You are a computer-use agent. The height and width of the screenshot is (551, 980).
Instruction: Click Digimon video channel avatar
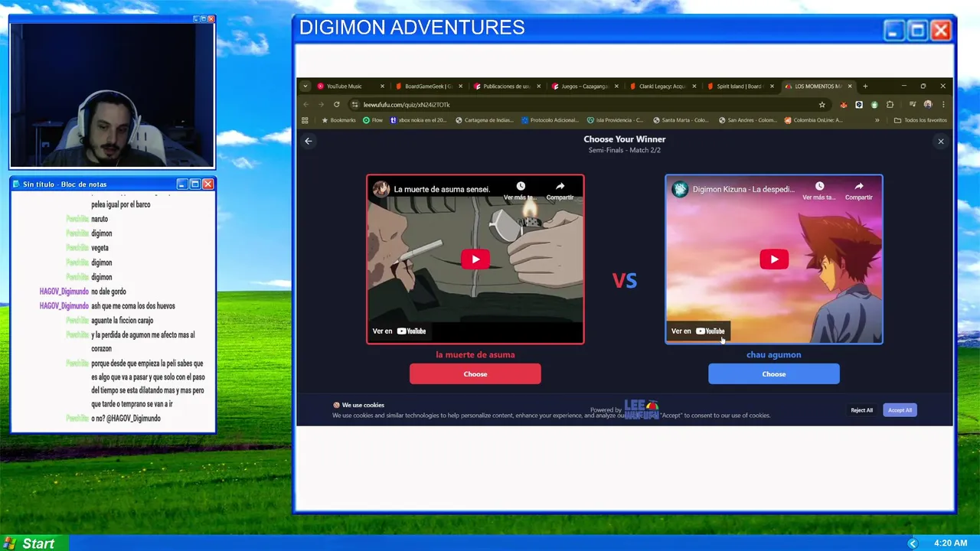[680, 189]
